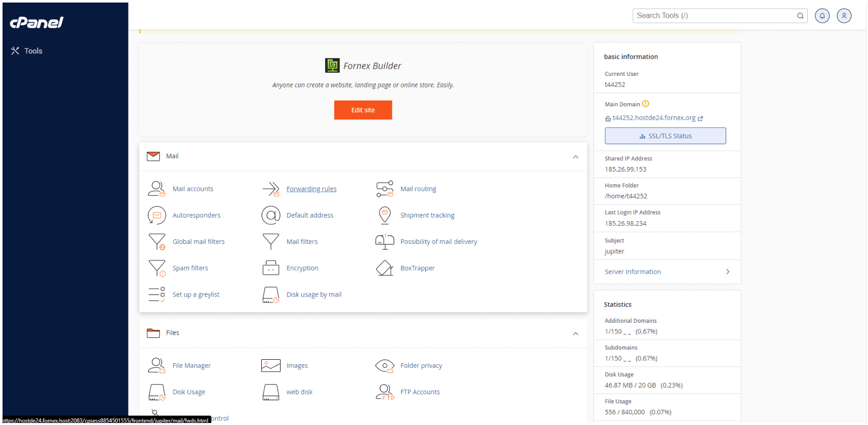Click the Default address at-sign icon
The height and width of the screenshot is (425, 868).
pos(271,216)
